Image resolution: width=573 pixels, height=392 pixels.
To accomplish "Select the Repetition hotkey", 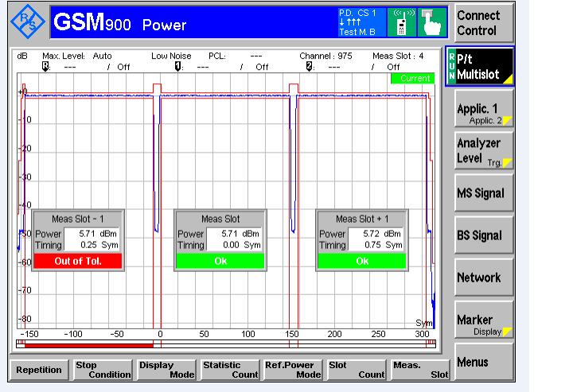I will pyautogui.click(x=39, y=370).
